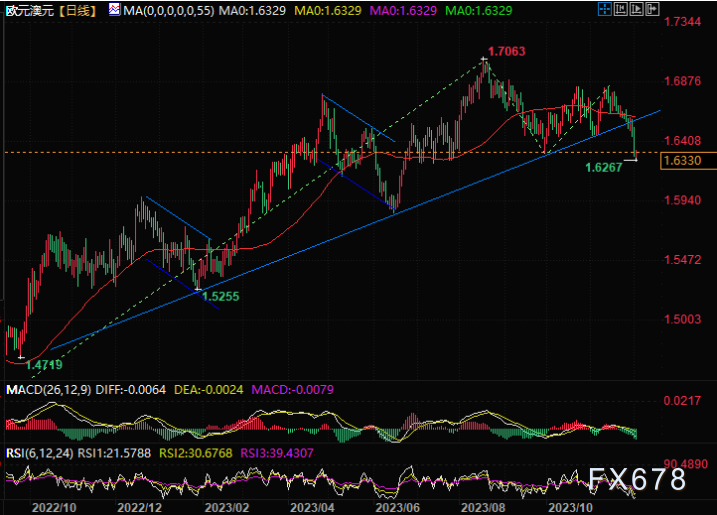The image size is (717, 515).
Task: Click the RSI1:21.5788 value
Action: (x=114, y=453)
